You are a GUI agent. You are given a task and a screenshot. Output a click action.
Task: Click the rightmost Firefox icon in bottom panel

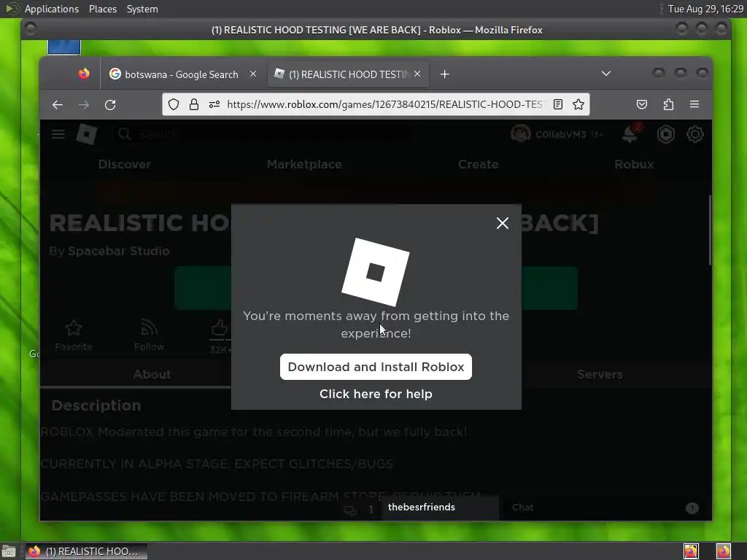pyautogui.click(x=723, y=551)
